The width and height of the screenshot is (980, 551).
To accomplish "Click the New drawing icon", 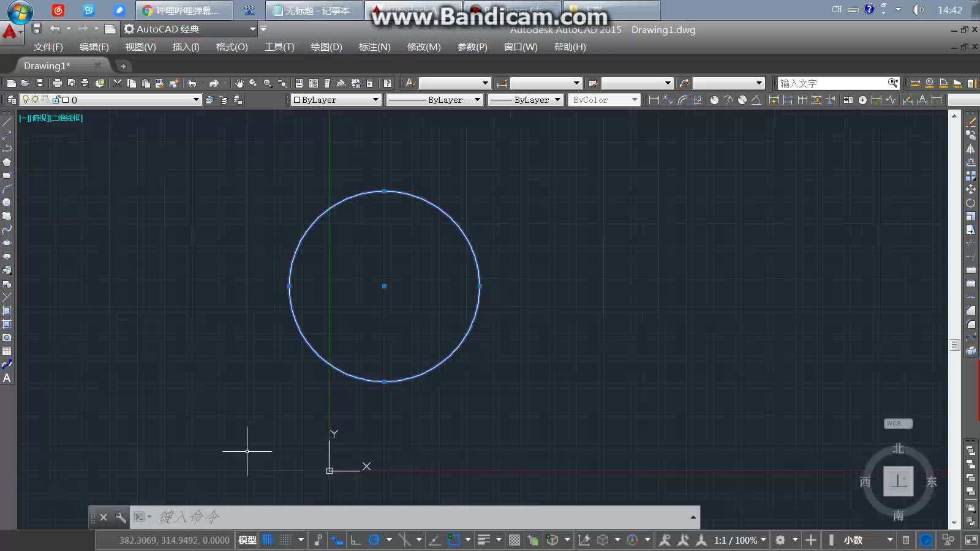I will [11, 83].
